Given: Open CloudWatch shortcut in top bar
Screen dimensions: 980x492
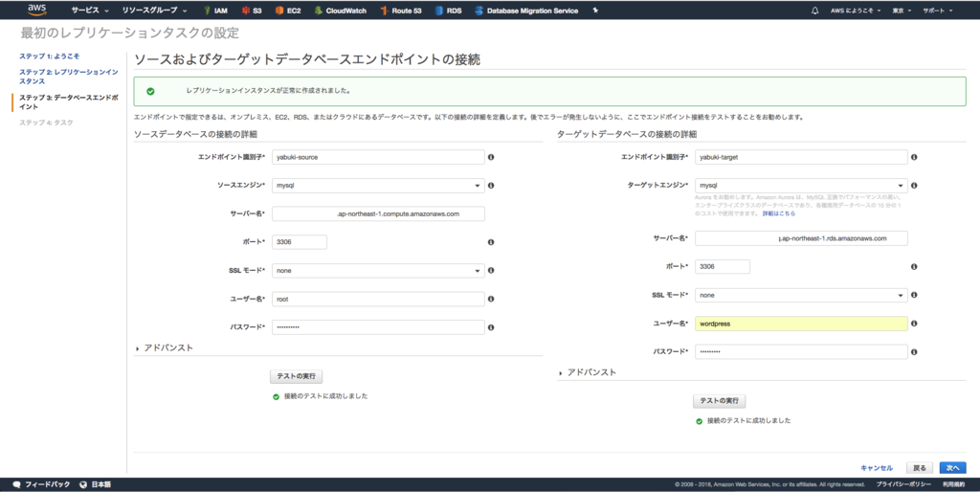Looking at the screenshot, I should [x=340, y=11].
